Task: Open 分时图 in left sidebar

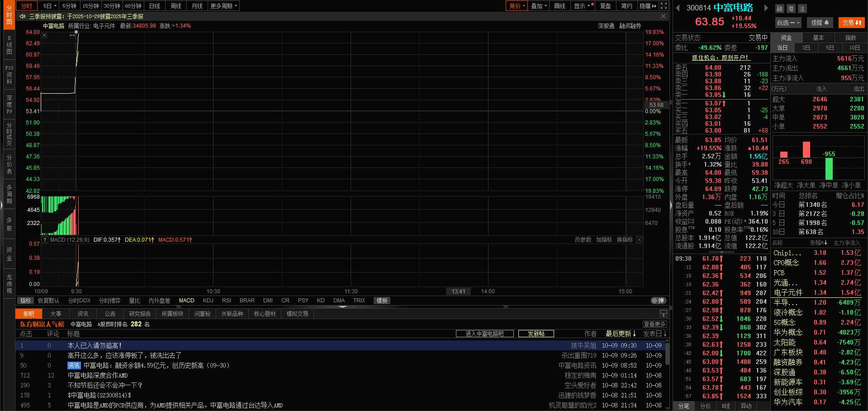Action: click(9, 15)
